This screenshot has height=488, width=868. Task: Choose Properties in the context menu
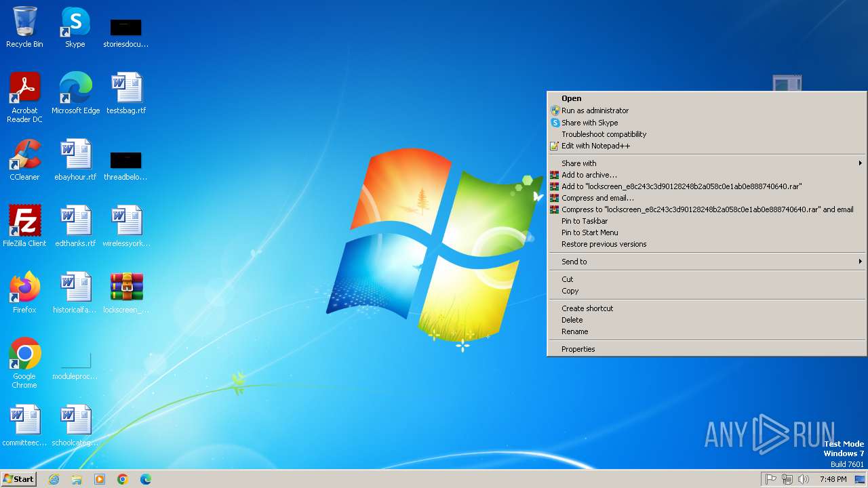click(x=707, y=349)
